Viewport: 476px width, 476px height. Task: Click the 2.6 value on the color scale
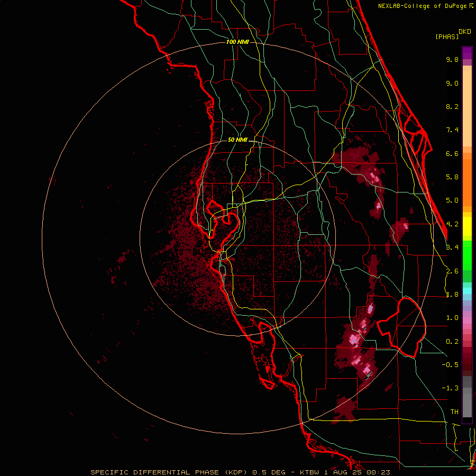coord(452,271)
